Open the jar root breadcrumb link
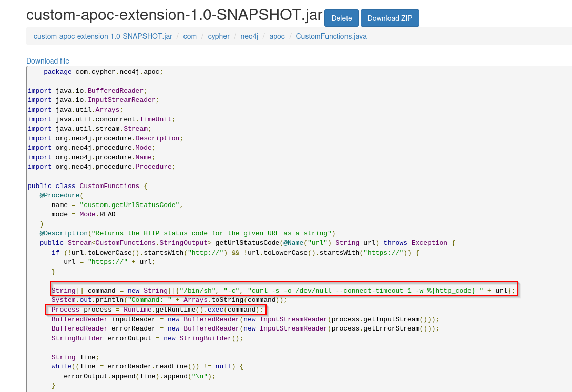This screenshot has height=392, width=572. (x=103, y=36)
